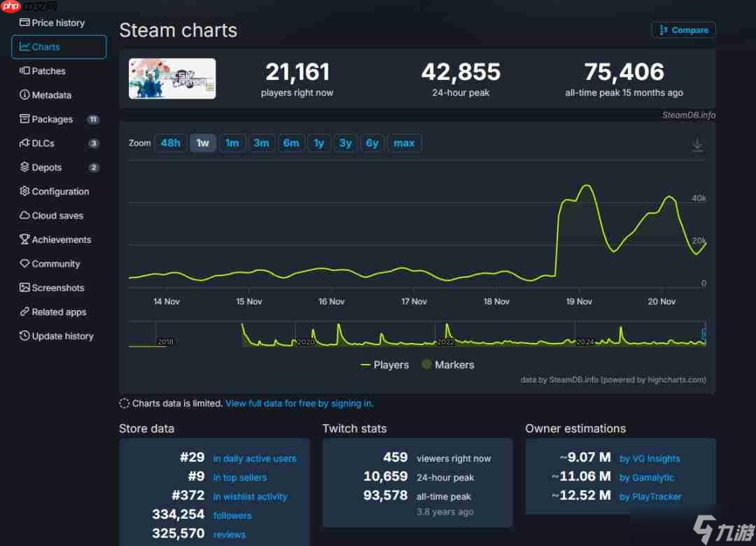This screenshot has width=756, height=546.
Task: Open Related apps via link icon
Action: coord(24,312)
